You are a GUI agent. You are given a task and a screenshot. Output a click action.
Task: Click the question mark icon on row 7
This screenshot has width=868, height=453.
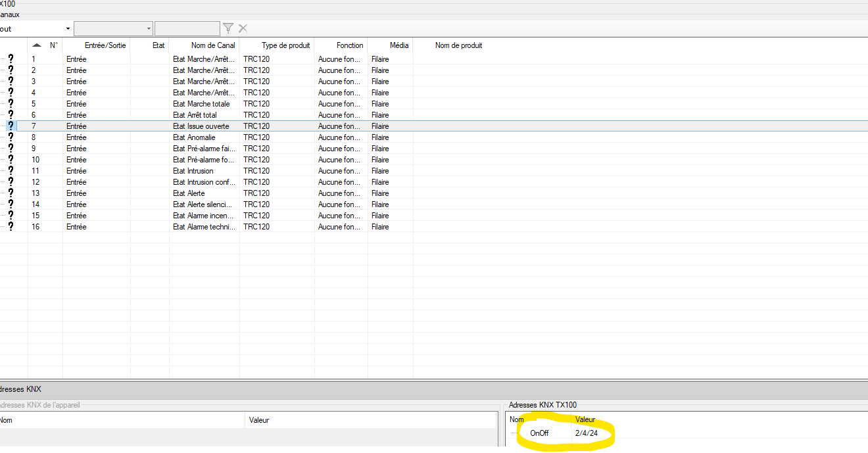tap(11, 126)
